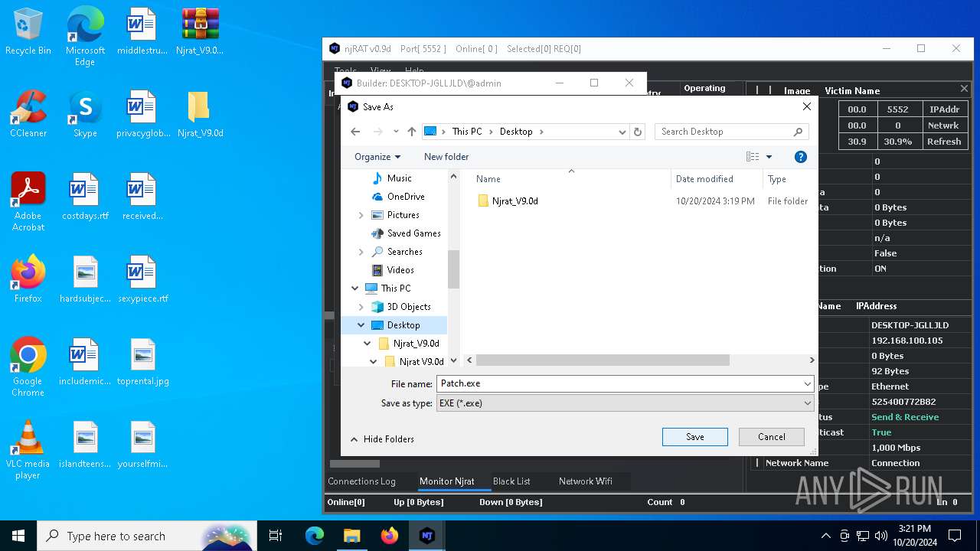The width and height of the screenshot is (980, 551).
Task: Select the Njrat_V9.0 WinRAR archive on desktop
Action: (201, 31)
